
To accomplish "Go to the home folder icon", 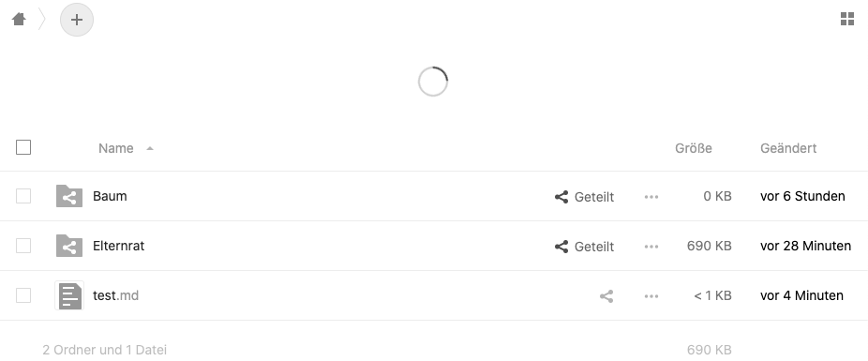I will 19,20.
